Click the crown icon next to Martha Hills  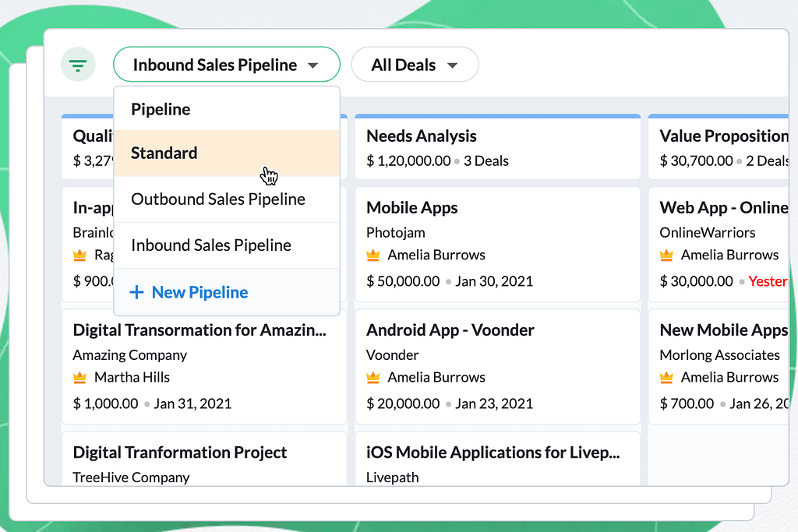[80, 377]
